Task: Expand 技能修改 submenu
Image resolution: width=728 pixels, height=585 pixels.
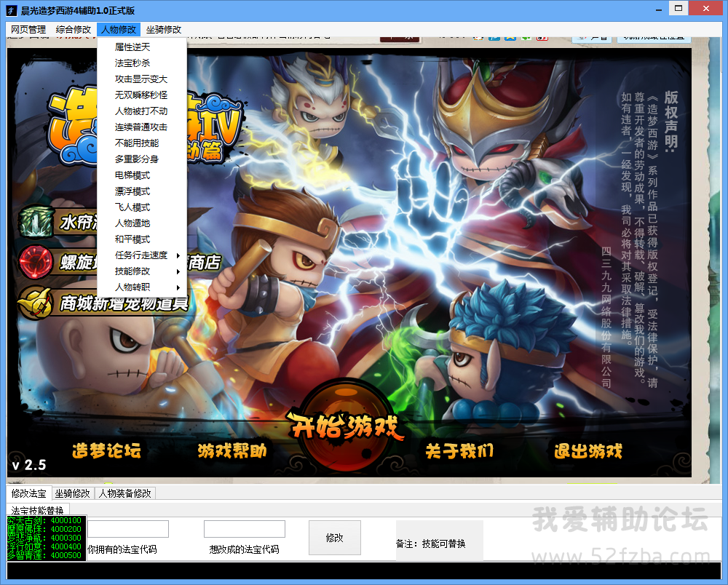Action: pos(142,271)
